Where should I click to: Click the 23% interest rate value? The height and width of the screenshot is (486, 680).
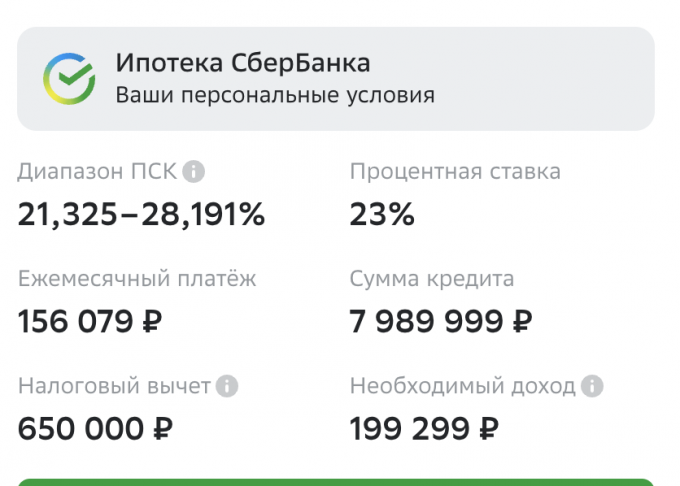[382, 214]
